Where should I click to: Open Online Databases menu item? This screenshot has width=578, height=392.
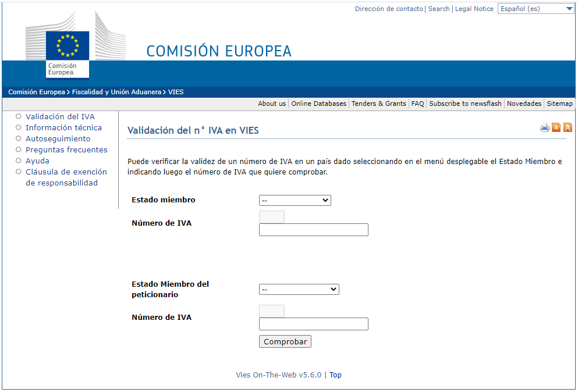tap(319, 104)
